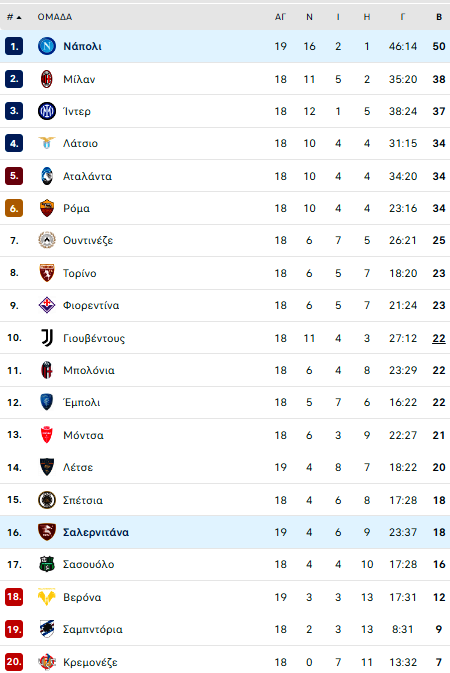The height and width of the screenshot is (673, 450).
Task: Click the Roma wolf crest
Action: pos(47,208)
